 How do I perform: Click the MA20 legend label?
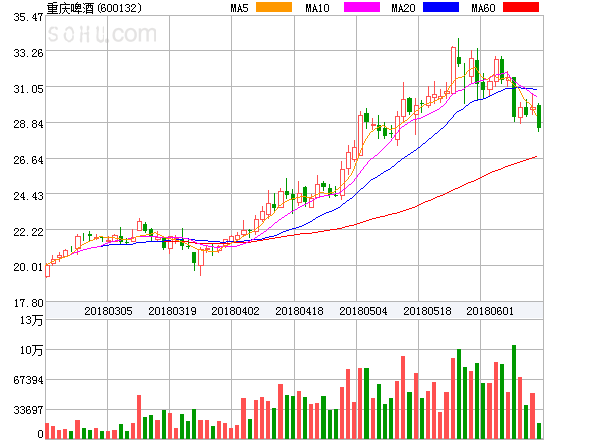[x=403, y=8]
